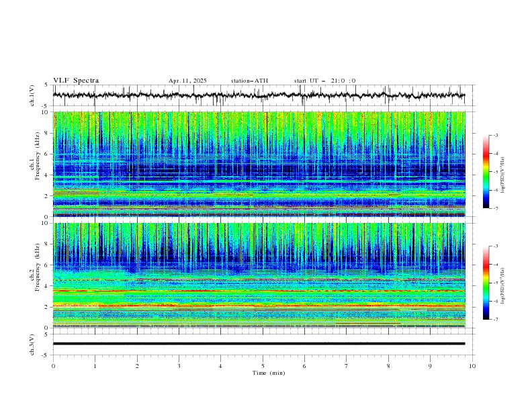Click inside the ch.1 spectrogram panel

[x=259, y=164]
